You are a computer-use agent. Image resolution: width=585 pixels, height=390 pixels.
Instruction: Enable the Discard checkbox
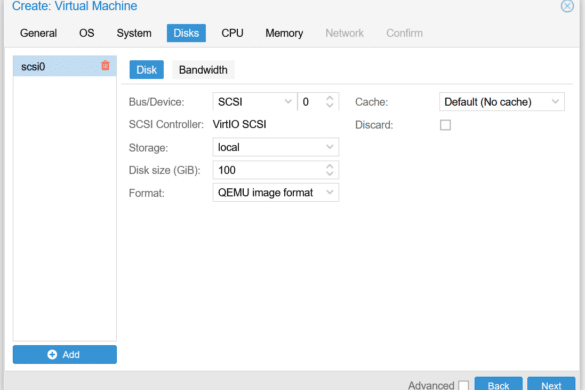[445, 125]
